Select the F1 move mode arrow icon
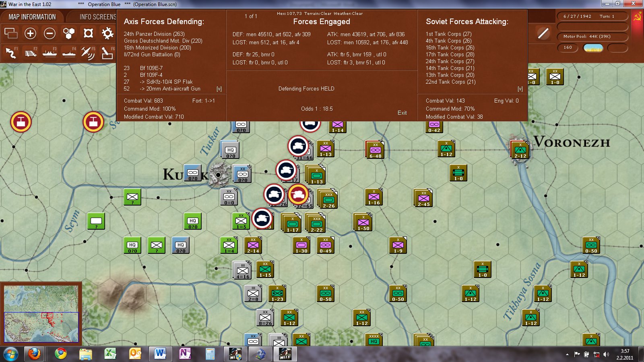Viewport: 644px width, 362px height. [x=11, y=53]
